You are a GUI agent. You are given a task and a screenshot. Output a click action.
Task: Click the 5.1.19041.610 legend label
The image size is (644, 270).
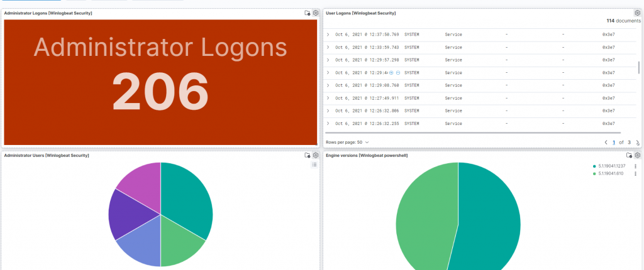click(x=612, y=174)
